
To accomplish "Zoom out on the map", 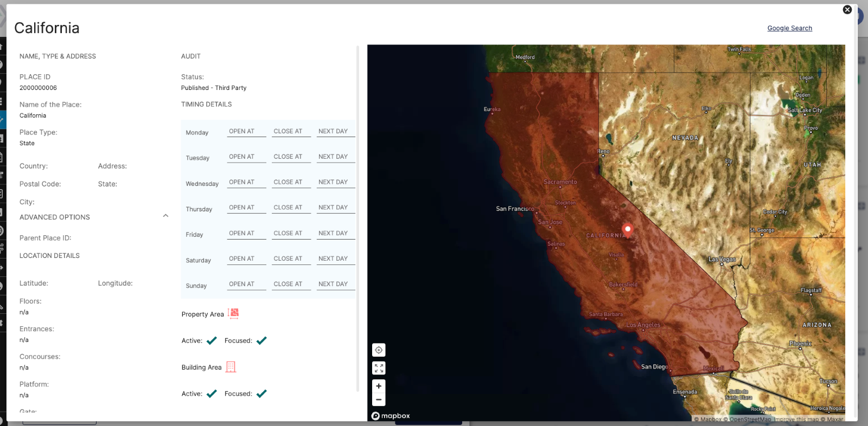I will coord(379,400).
